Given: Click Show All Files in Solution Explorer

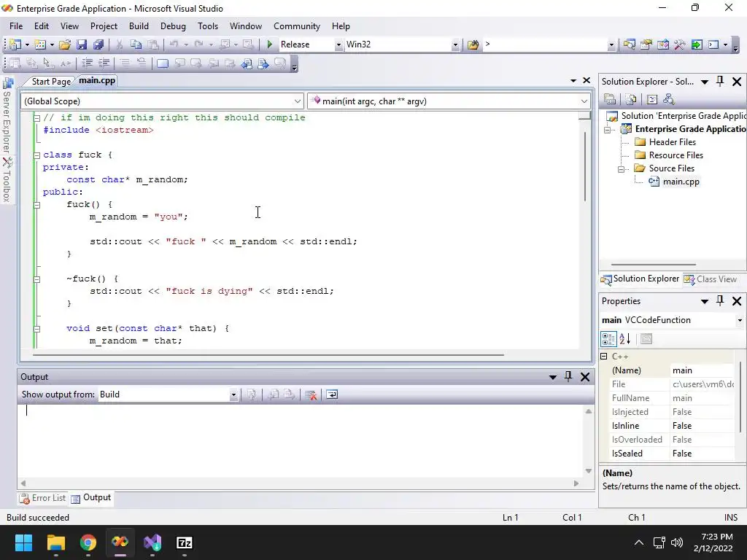Looking at the screenshot, I should [631, 99].
